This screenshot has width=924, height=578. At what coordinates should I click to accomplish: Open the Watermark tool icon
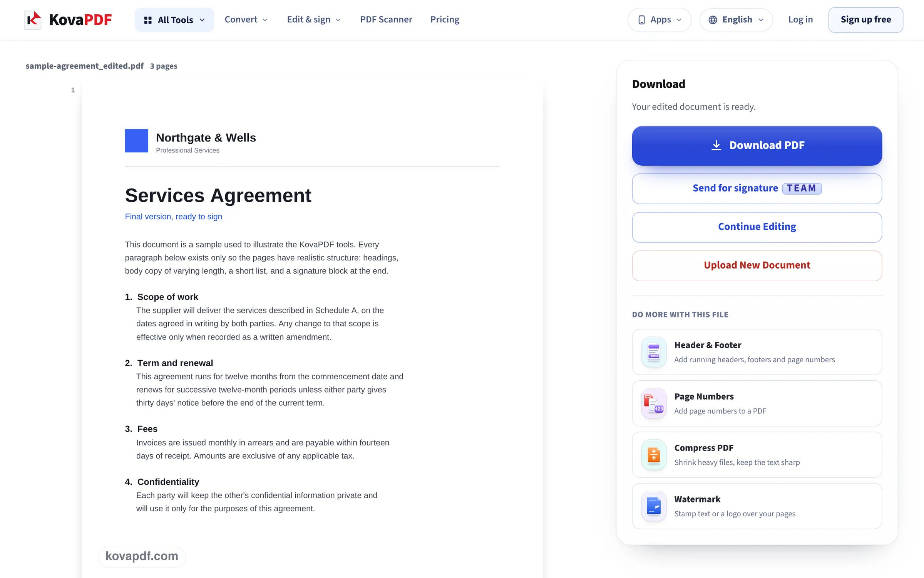654,506
